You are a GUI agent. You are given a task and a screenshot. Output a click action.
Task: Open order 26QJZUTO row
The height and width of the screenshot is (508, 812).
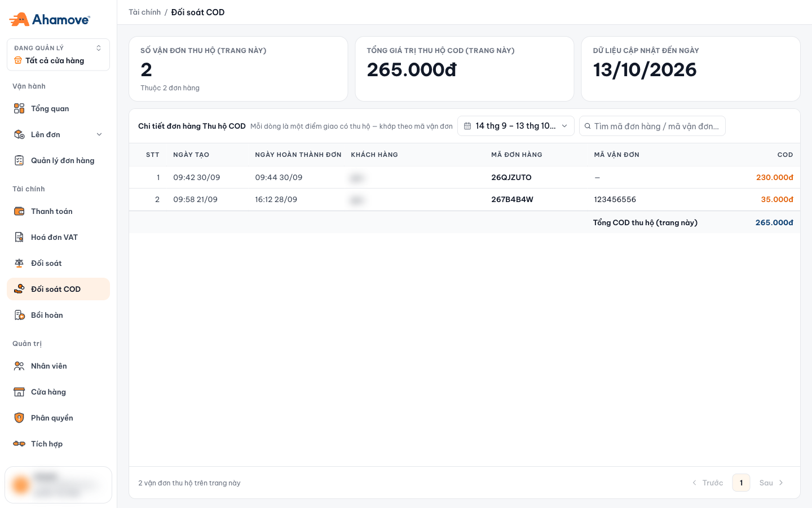coord(465,177)
